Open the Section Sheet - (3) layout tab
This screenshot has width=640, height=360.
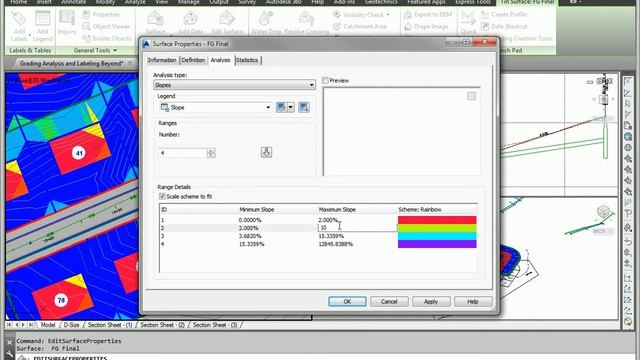click(x=215, y=325)
